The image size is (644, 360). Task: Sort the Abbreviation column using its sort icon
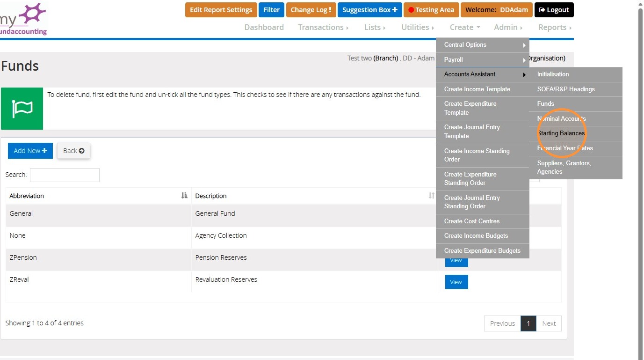[x=184, y=196]
